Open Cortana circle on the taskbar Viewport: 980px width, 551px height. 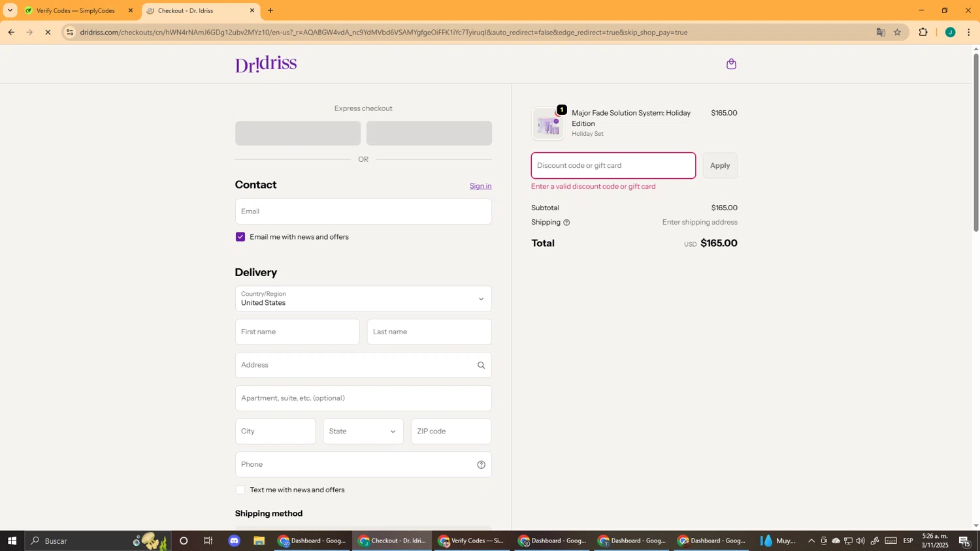[184, 541]
